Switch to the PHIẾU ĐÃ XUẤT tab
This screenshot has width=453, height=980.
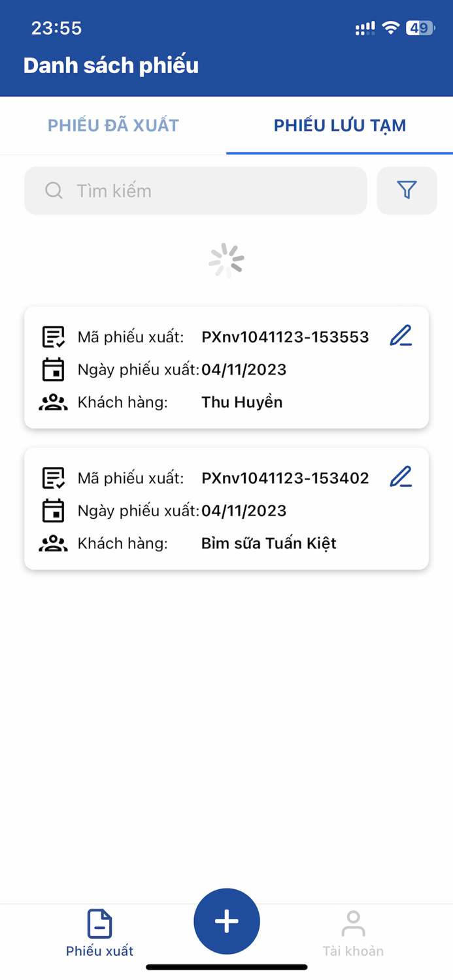[x=112, y=125]
